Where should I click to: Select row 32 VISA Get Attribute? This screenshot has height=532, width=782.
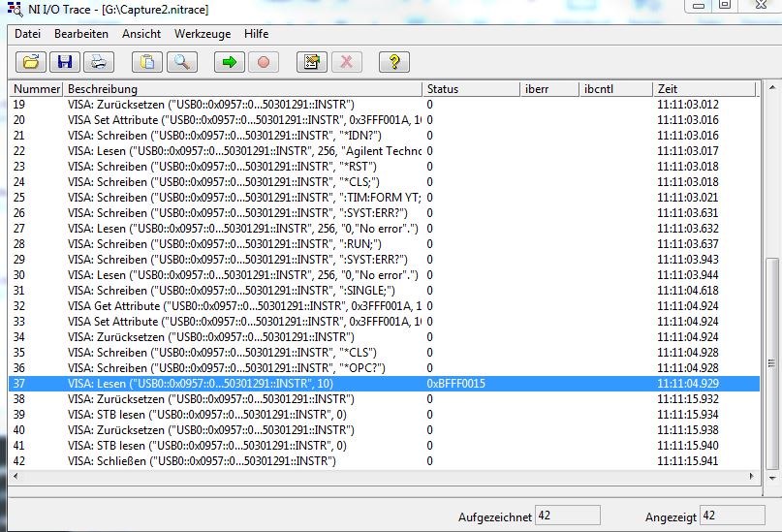pyautogui.click(x=384, y=305)
